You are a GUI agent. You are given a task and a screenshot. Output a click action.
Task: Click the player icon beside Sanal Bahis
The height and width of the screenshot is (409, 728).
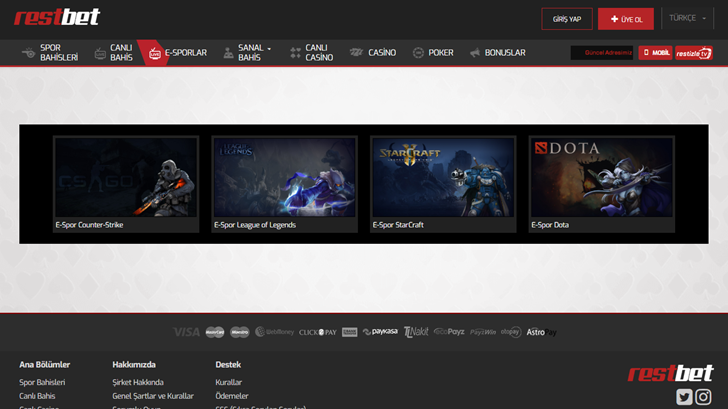point(228,53)
